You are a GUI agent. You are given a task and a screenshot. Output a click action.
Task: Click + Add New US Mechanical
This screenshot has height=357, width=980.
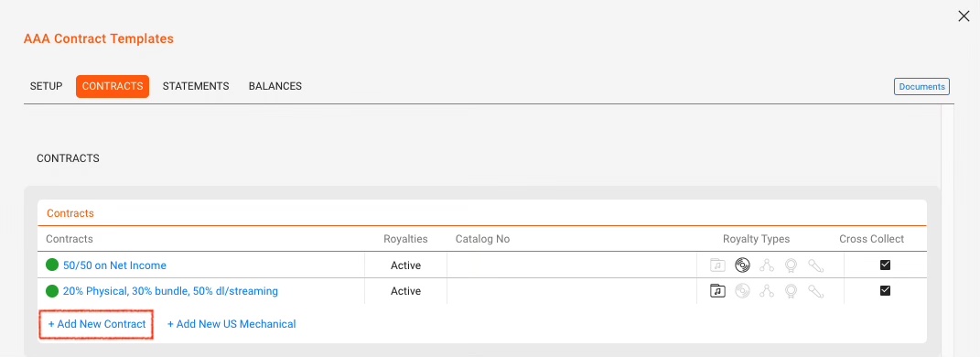(232, 324)
